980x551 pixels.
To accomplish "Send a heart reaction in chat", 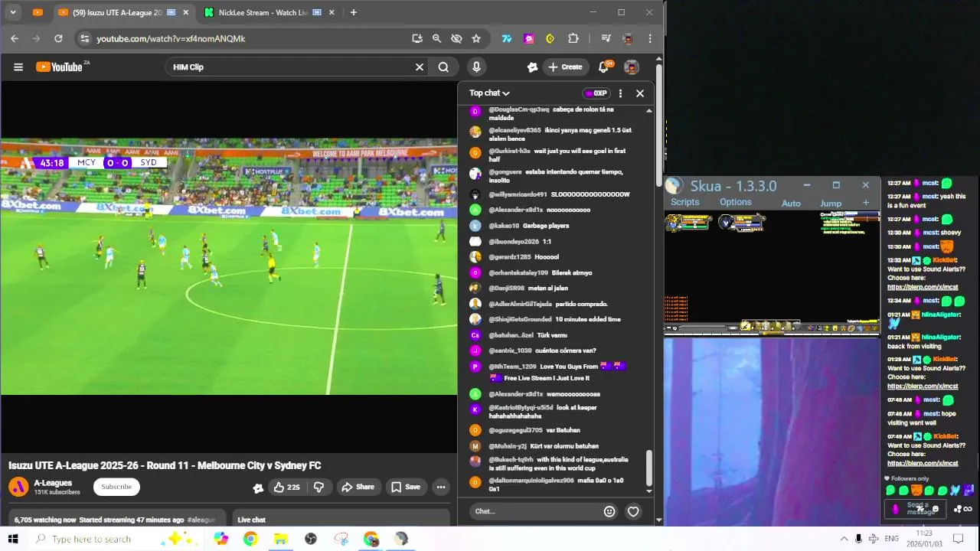I will tap(633, 511).
